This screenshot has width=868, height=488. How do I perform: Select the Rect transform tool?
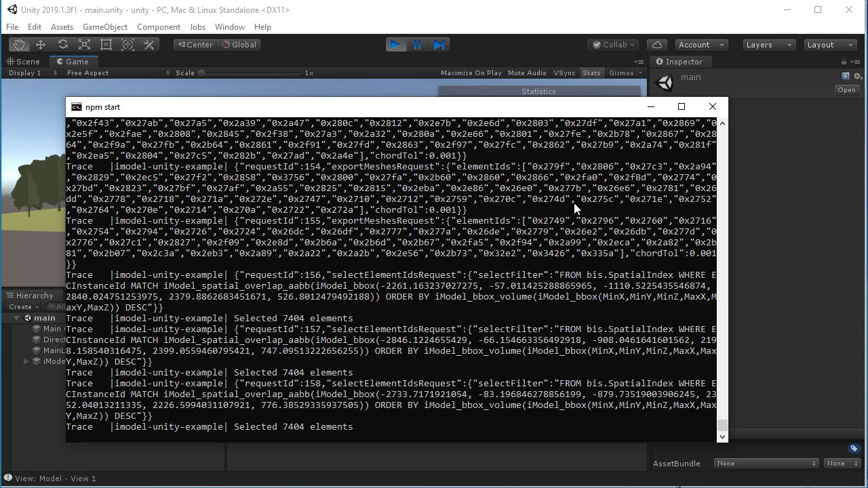(x=106, y=45)
